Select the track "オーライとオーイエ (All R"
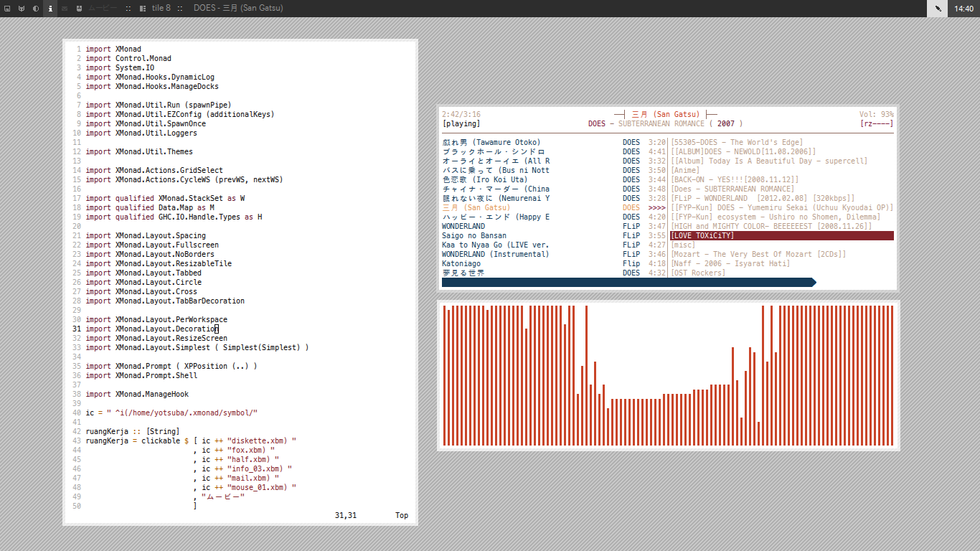 pos(496,161)
